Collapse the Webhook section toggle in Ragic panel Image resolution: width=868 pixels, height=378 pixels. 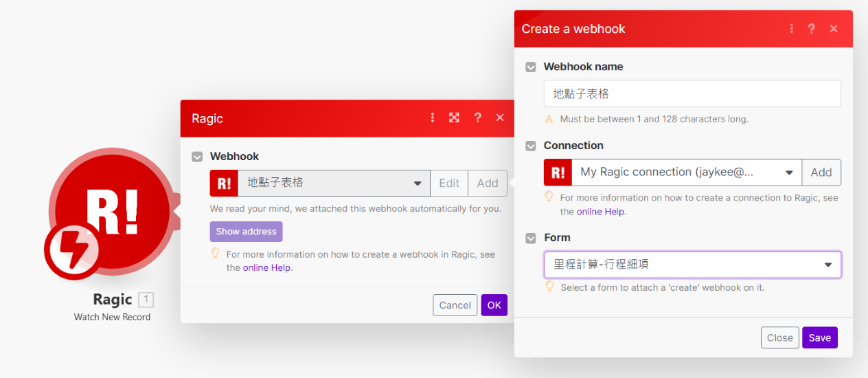coord(197,157)
